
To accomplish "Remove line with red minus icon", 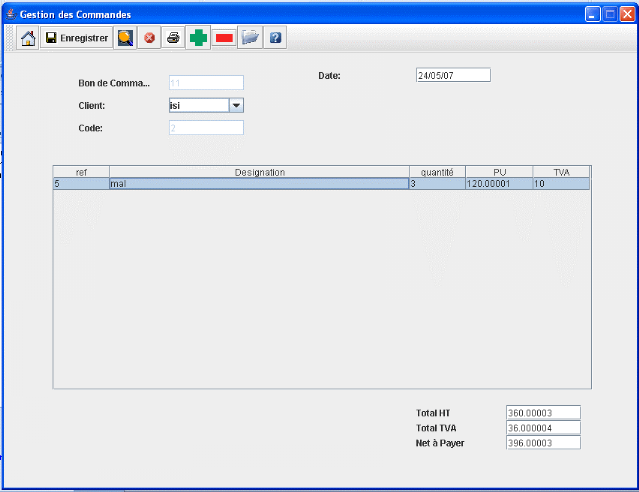I will pyautogui.click(x=224, y=38).
